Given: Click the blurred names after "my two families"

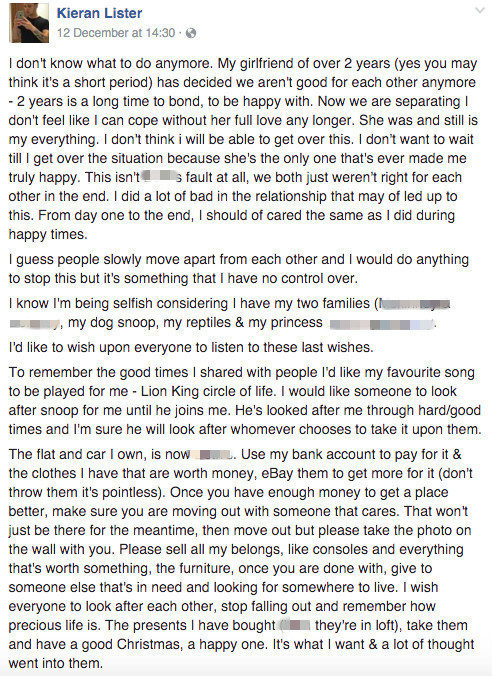Looking at the screenshot, I should tap(229, 313).
